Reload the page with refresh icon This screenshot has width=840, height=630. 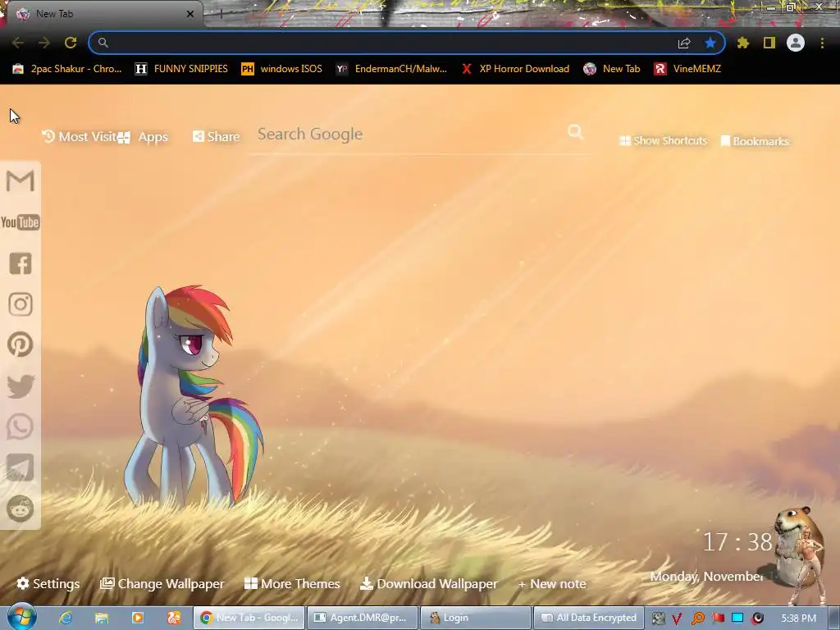tap(71, 43)
